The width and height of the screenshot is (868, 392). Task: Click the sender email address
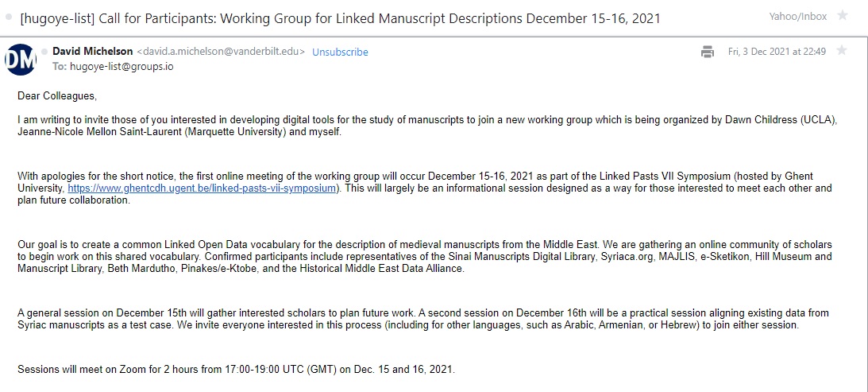tap(221, 52)
